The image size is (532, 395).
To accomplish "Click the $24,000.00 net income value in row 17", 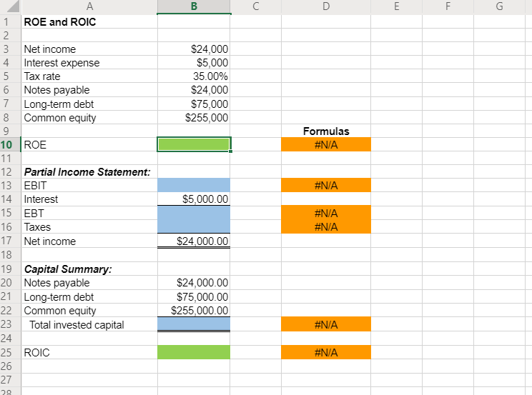I will tap(202, 241).
